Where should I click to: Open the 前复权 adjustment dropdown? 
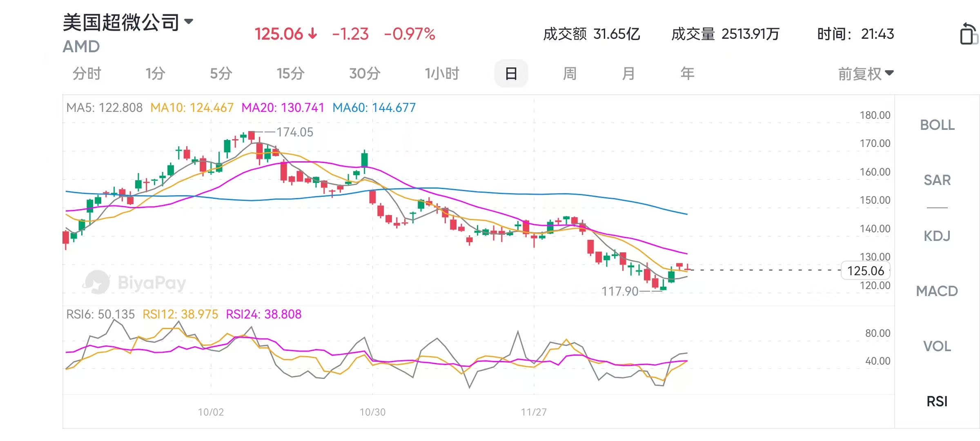coord(866,74)
